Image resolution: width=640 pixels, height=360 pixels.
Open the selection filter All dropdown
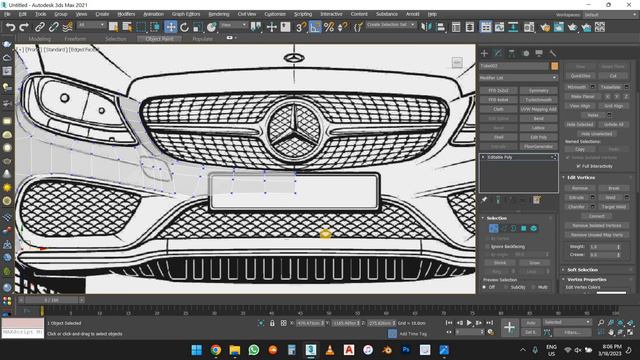pos(91,25)
